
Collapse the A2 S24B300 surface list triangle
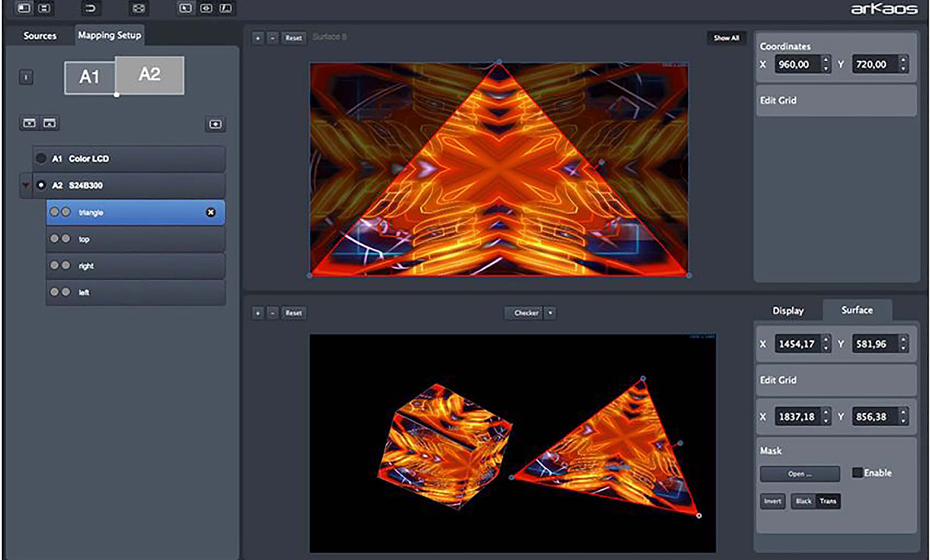coord(25,185)
